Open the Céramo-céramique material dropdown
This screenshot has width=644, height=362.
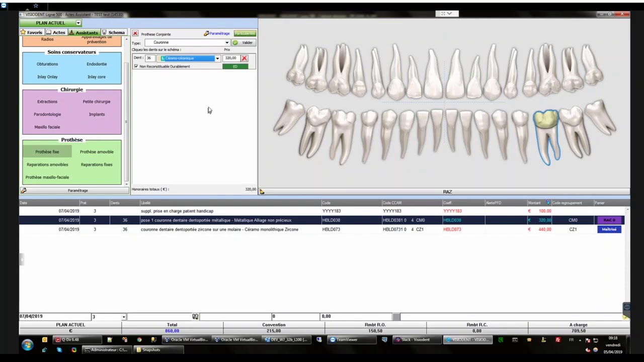(x=217, y=58)
